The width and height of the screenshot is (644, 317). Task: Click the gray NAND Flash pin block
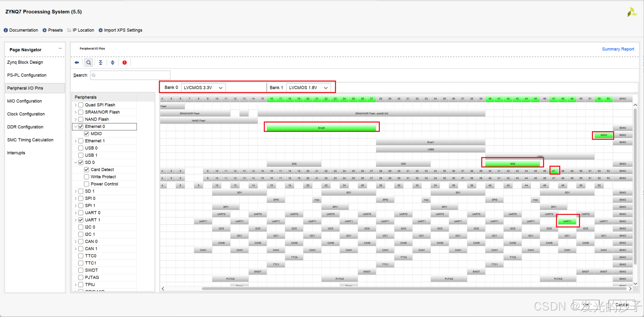[209, 121]
